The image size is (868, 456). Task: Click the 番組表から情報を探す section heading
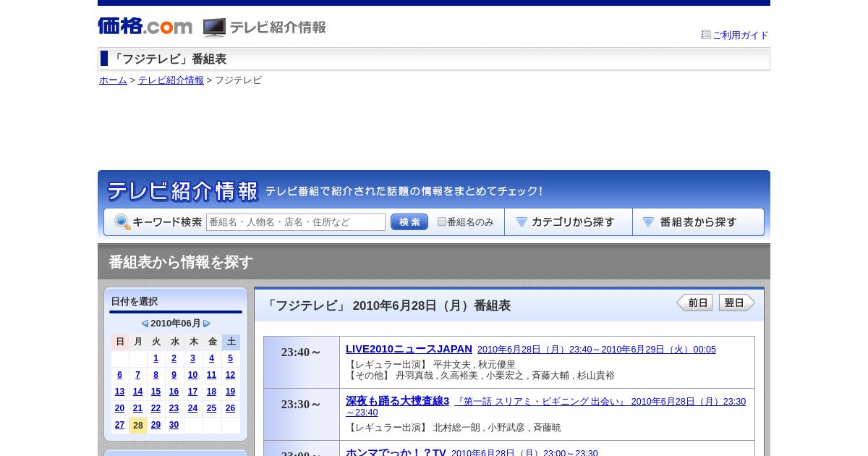181,262
